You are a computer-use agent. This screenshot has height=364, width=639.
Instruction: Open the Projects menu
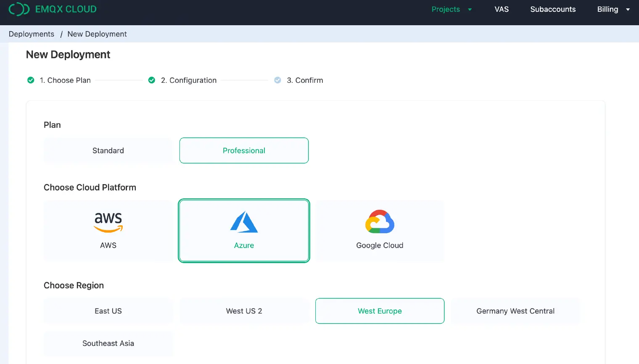click(x=446, y=9)
